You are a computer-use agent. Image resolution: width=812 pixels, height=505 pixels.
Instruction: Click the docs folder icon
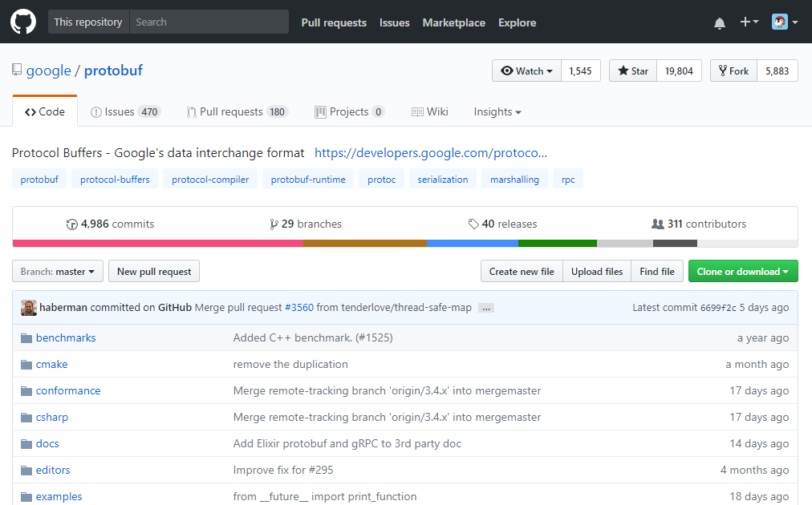(26, 443)
